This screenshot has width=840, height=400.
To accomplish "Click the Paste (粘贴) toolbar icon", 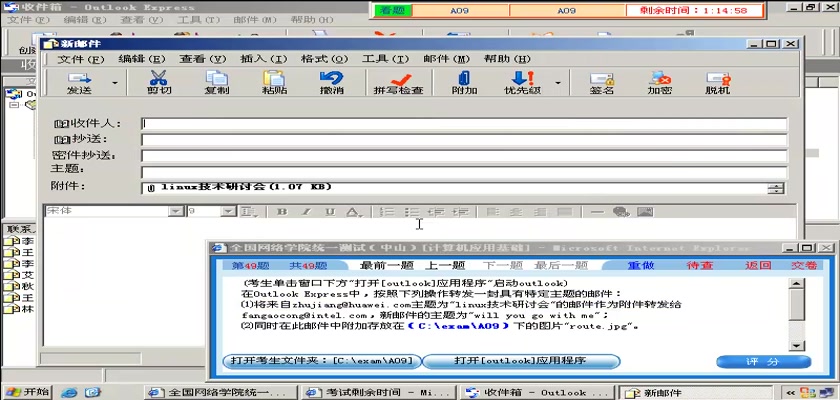I will pyautogui.click(x=274, y=83).
